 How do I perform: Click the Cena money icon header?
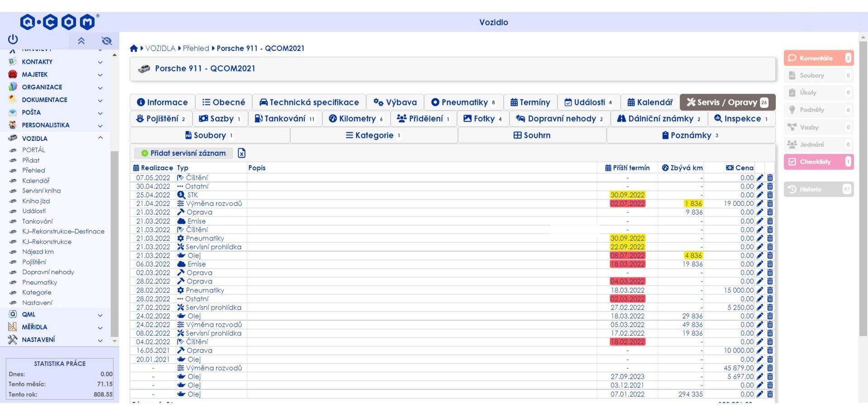(x=730, y=168)
